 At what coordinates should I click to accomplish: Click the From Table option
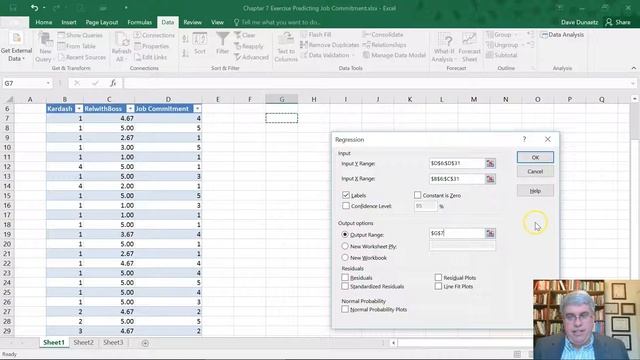(x=76, y=46)
